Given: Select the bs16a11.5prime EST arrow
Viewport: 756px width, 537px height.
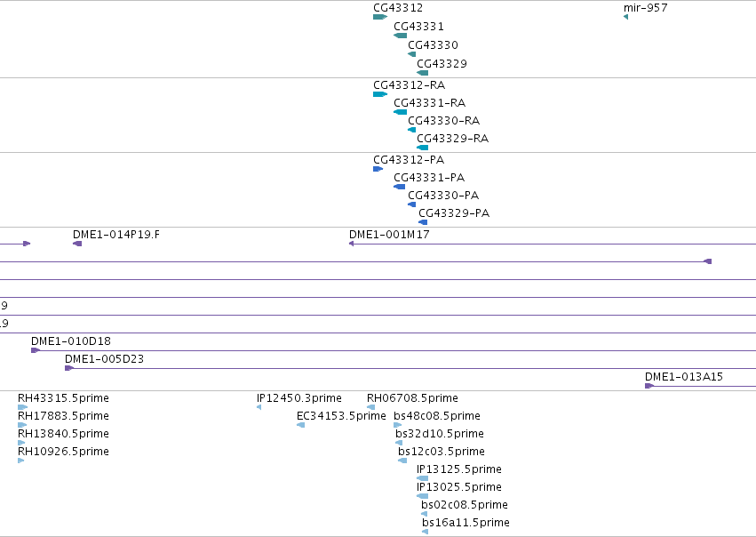Looking at the screenshot, I should pyautogui.click(x=425, y=532).
